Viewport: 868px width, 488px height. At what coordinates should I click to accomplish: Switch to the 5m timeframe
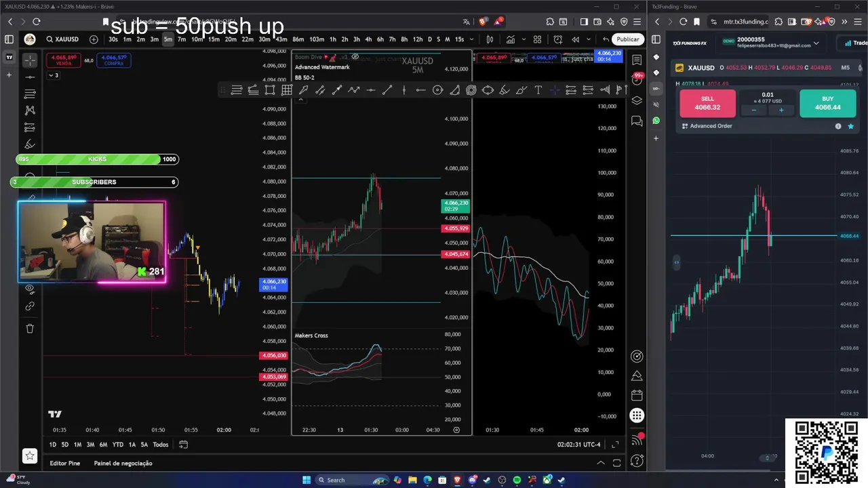point(168,39)
